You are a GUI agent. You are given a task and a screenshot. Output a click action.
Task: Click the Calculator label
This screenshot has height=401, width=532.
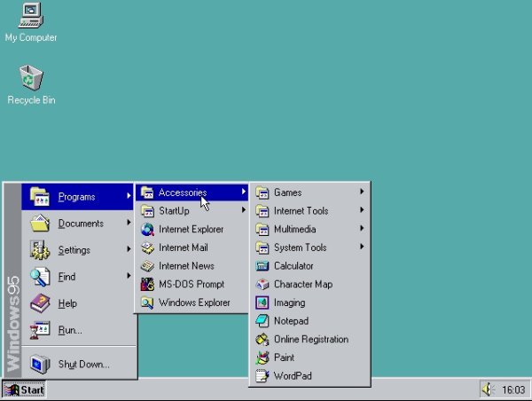[293, 266]
